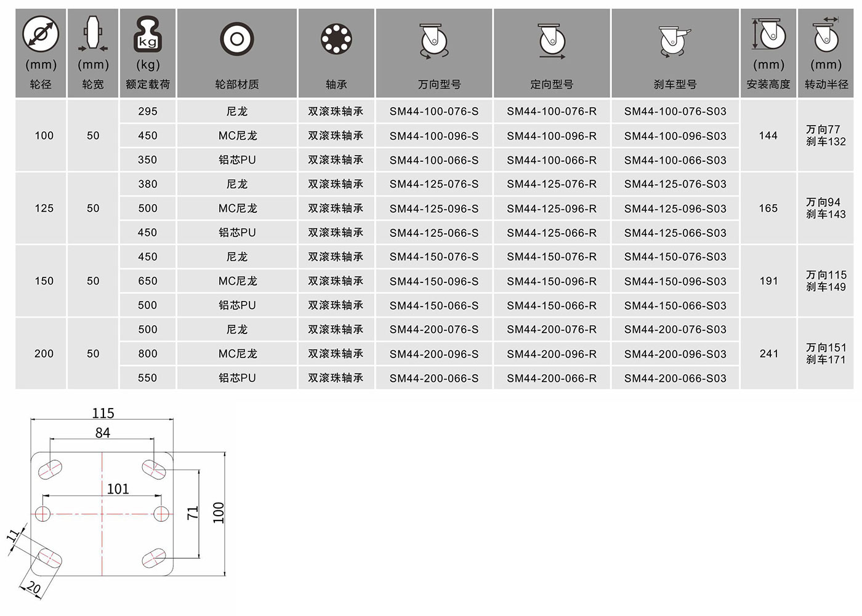Screen dimensions: 862x616
Task: Click the 115 width dimension label
Action: pos(103,414)
